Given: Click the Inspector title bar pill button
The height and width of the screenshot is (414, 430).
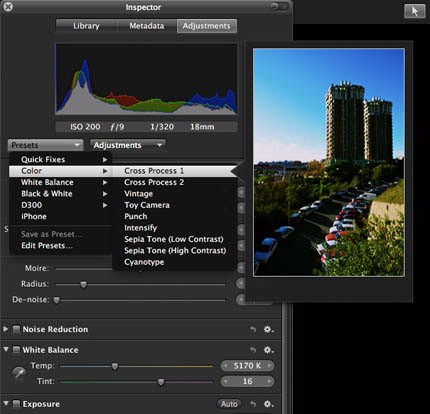Looking at the screenshot, I should click(x=279, y=6).
